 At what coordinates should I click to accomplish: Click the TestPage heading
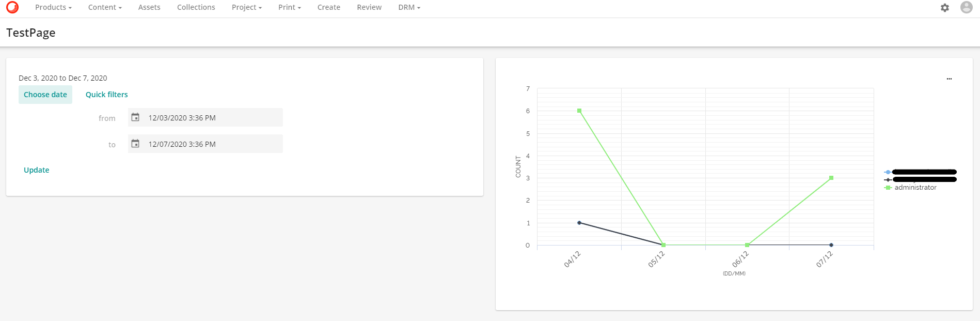[x=31, y=33]
